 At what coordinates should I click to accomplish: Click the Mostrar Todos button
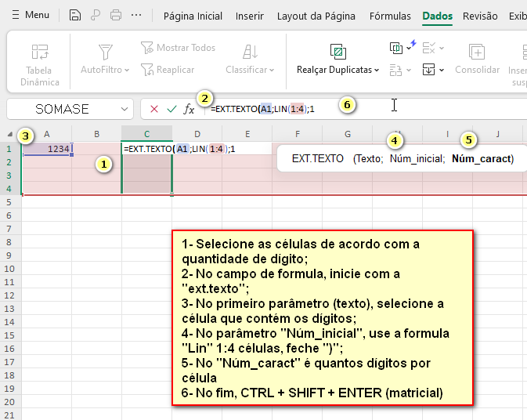point(178,48)
